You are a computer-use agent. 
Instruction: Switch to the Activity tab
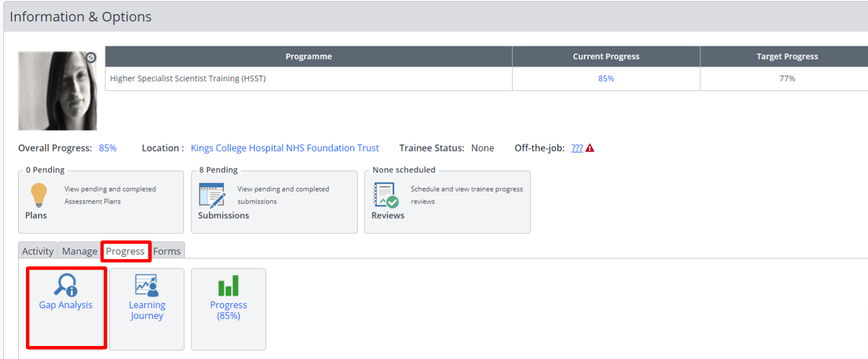pos(38,251)
